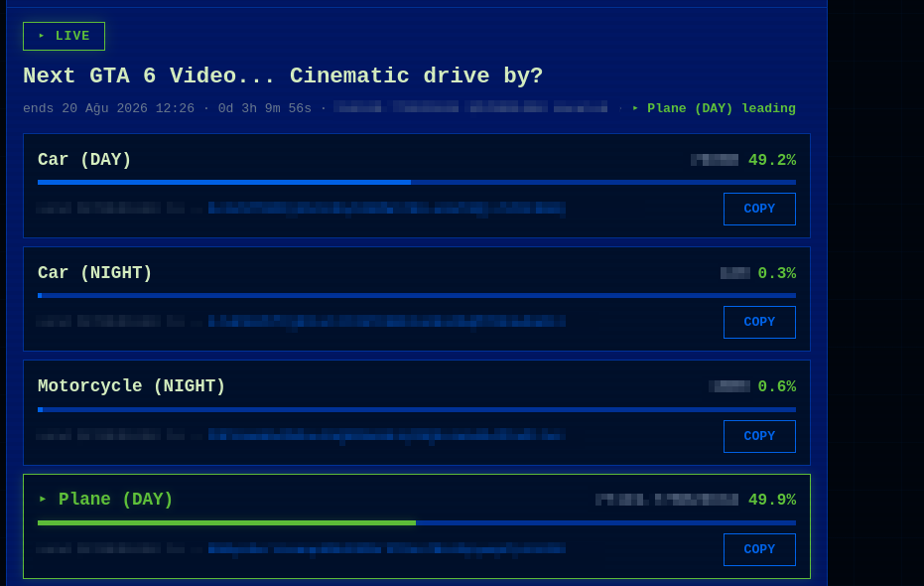
Task: Copy the Plane (DAY) address
Action: coord(759,549)
